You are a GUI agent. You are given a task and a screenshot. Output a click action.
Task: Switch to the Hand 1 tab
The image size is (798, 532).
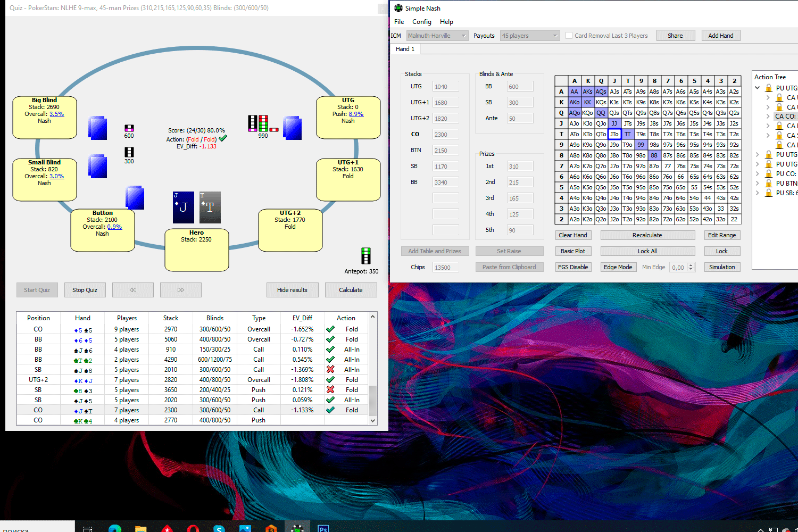(x=405, y=49)
